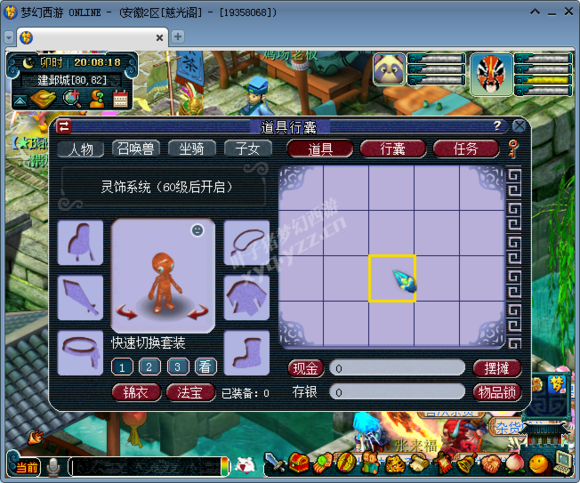Switch to quick outfit set 2

tap(149, 367)
